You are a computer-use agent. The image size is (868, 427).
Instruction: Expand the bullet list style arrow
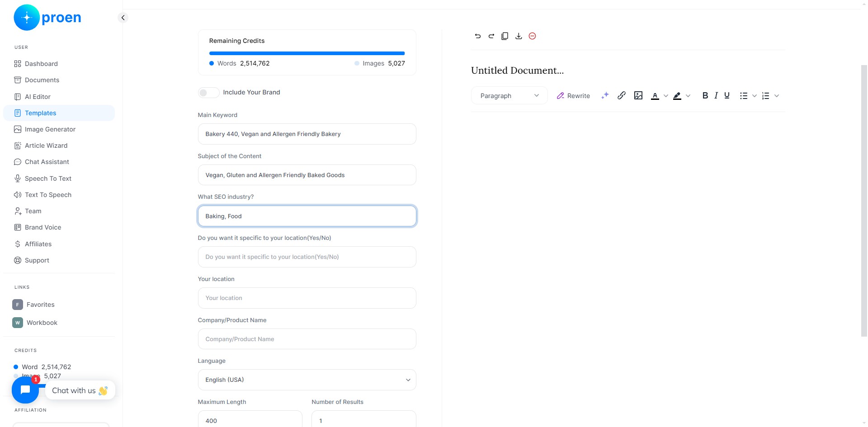(x=755, y=96)
